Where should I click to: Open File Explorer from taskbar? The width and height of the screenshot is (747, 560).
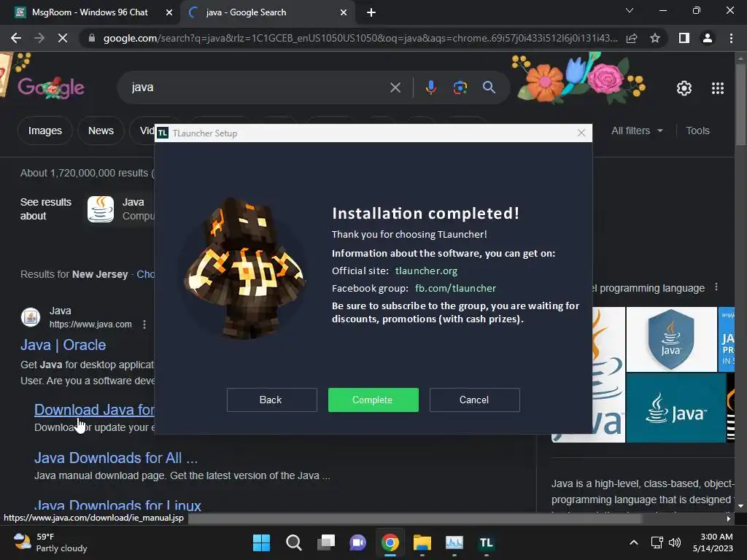422,542
